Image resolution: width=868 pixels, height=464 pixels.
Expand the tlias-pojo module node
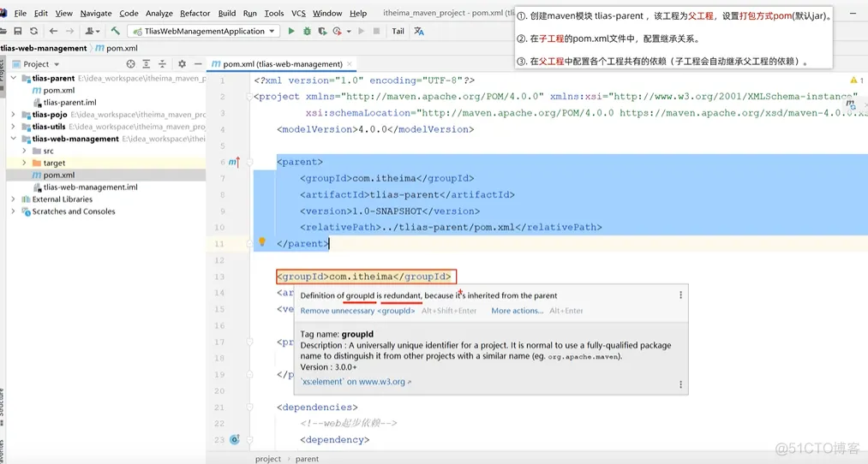pos(14,115)
